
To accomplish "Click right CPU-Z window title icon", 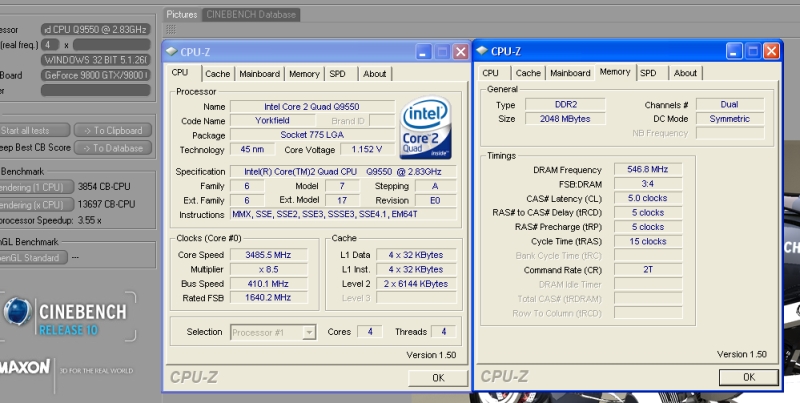I will tap(482, 51).
